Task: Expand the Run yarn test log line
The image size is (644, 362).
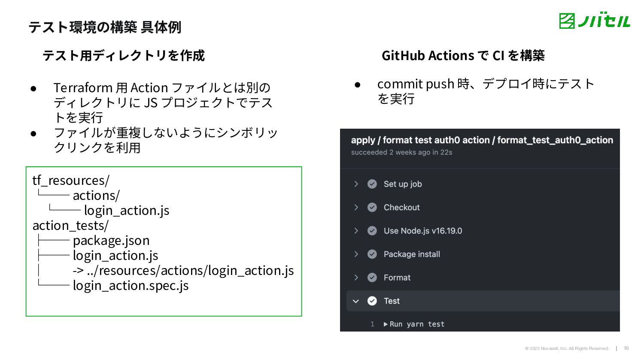Action: pos(386,324)
